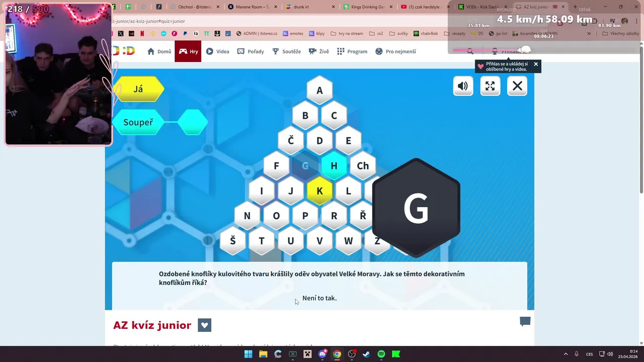Expand the "hry na stream" bookmarks folder
The image size is (644, 362).
pyautogui.click(x=347, y=34)
